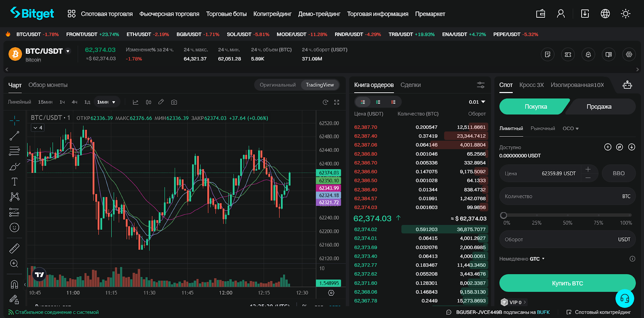Screen dimensions: 644x318
Task: Click the pencil drawing toolbar icon
Action: (x=161, y=102)
